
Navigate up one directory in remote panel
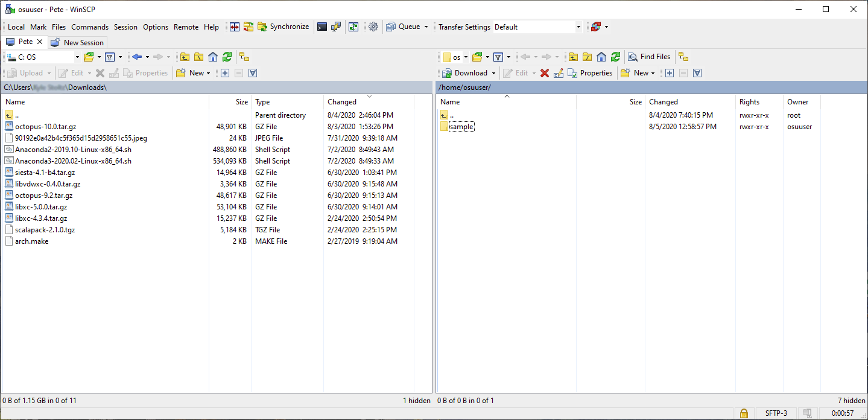[x=572, y=57]
